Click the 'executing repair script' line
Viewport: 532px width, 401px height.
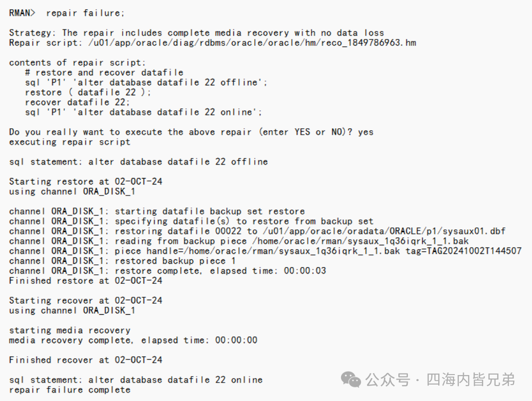click(x=69, y=142)
